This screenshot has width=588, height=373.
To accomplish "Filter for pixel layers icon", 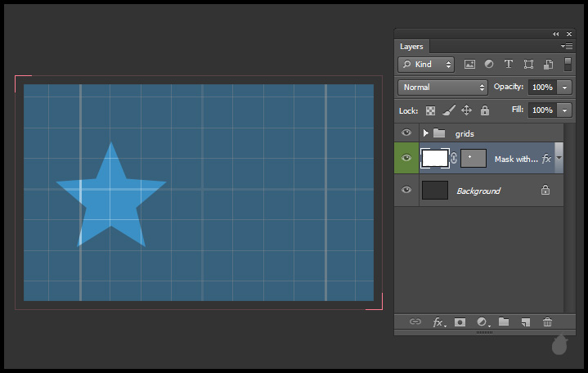I will click(x=469, y=64).
